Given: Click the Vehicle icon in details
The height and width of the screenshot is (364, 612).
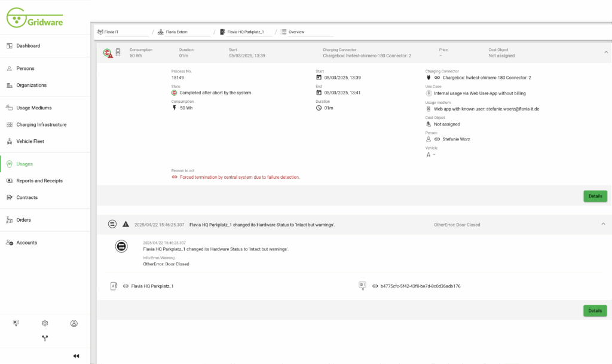Looking at the screenshot, I should (429, 154).
